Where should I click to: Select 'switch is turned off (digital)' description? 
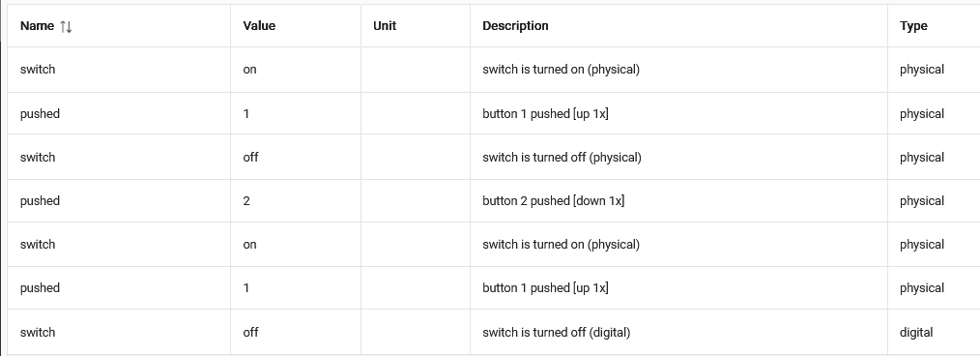[557, 332]
